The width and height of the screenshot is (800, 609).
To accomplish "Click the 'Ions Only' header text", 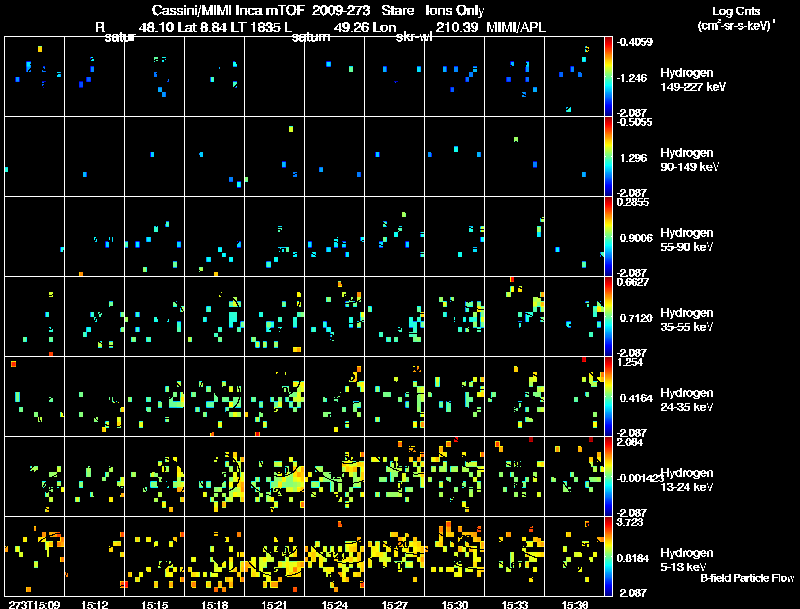I will click(455, 11).
